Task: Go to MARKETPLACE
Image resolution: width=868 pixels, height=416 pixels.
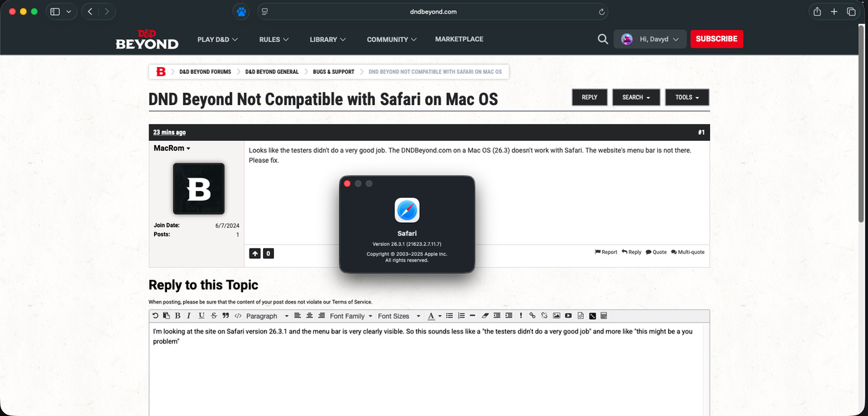Action: pyautogui.click(x=459, y=39)
